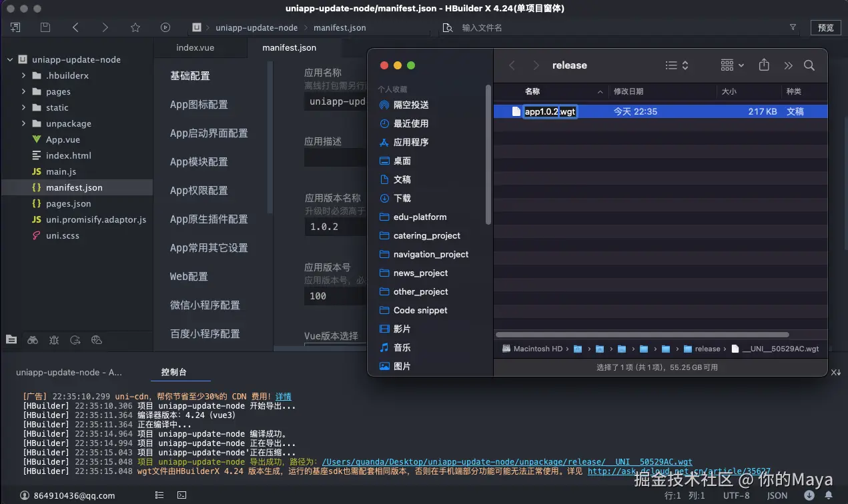Click the save file icon in toolbar

[x=45, y=27]
